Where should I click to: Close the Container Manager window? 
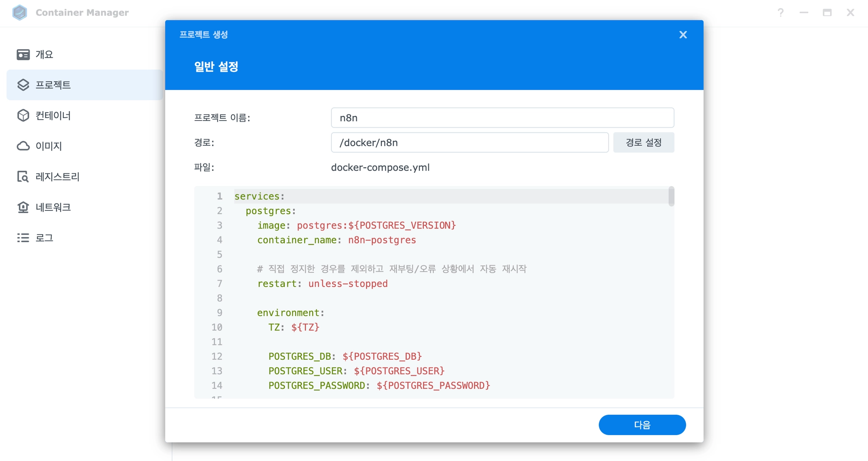coord(851,13)
